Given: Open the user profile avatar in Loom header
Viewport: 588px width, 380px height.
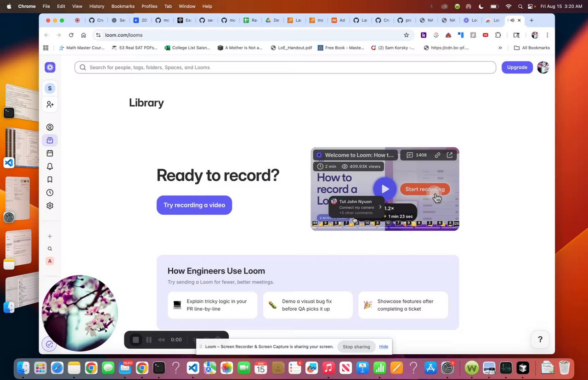Looking at the screenshot, I should coord(543,67).
